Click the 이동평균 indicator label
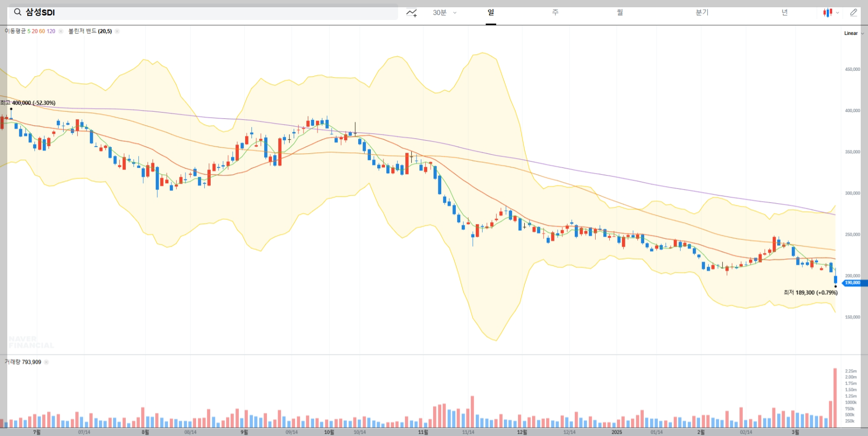Screen dimensions: 868x436 pyautogui.click(x=15, y=31)
